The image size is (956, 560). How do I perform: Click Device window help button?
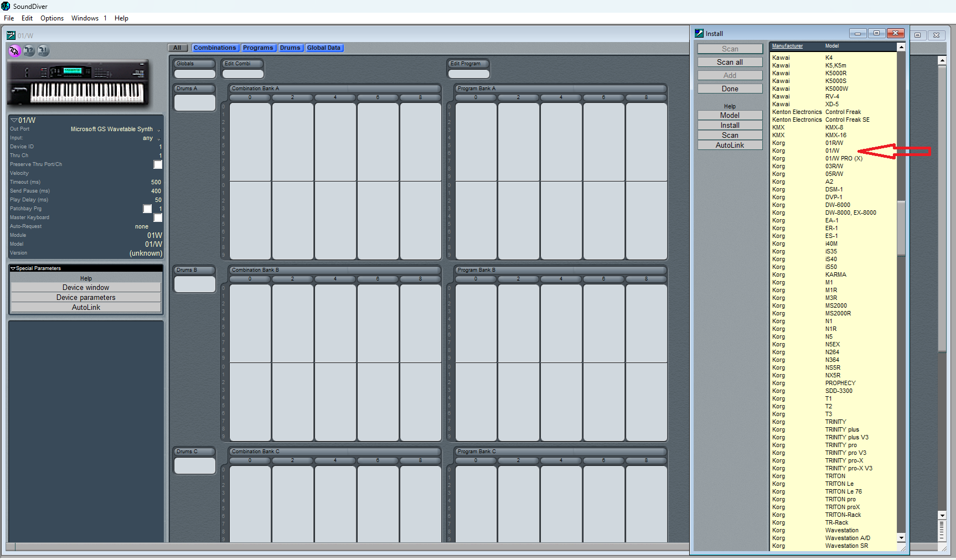[x=86, y=287]
